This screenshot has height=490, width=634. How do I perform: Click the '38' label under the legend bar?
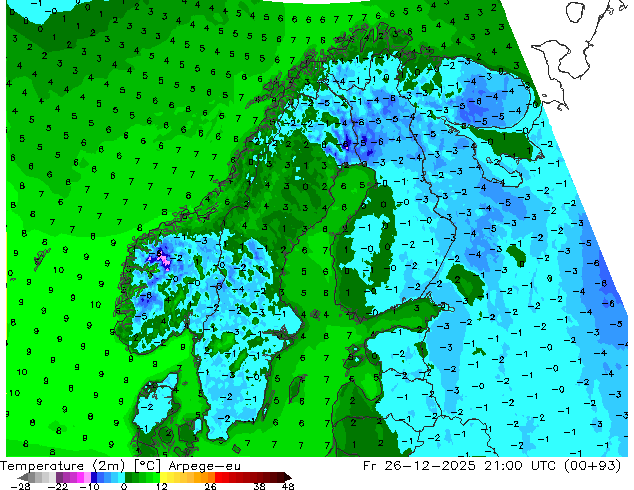point(259,486)
